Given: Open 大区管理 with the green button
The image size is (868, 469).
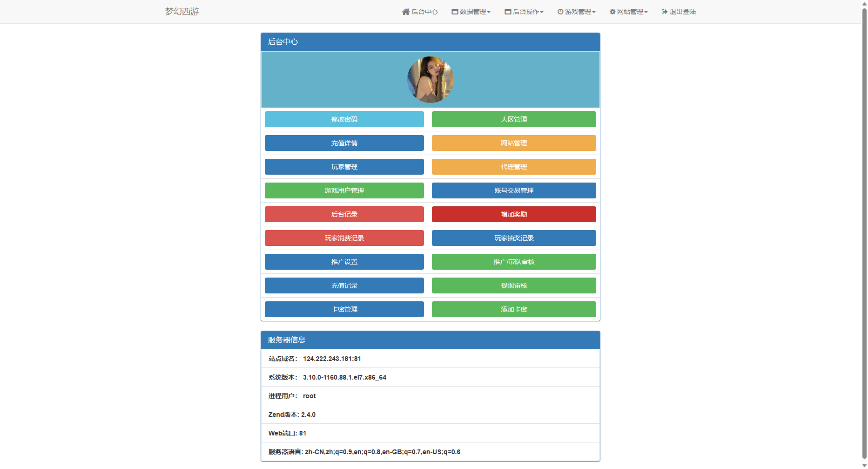Looking at the screenshot, I should tap(514, 119).
